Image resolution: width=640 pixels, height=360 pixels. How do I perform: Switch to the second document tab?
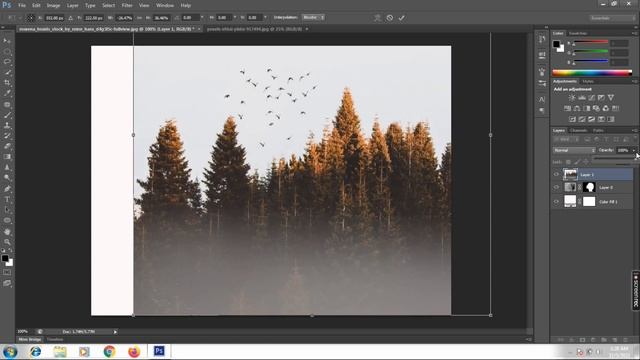click(255, 29)
